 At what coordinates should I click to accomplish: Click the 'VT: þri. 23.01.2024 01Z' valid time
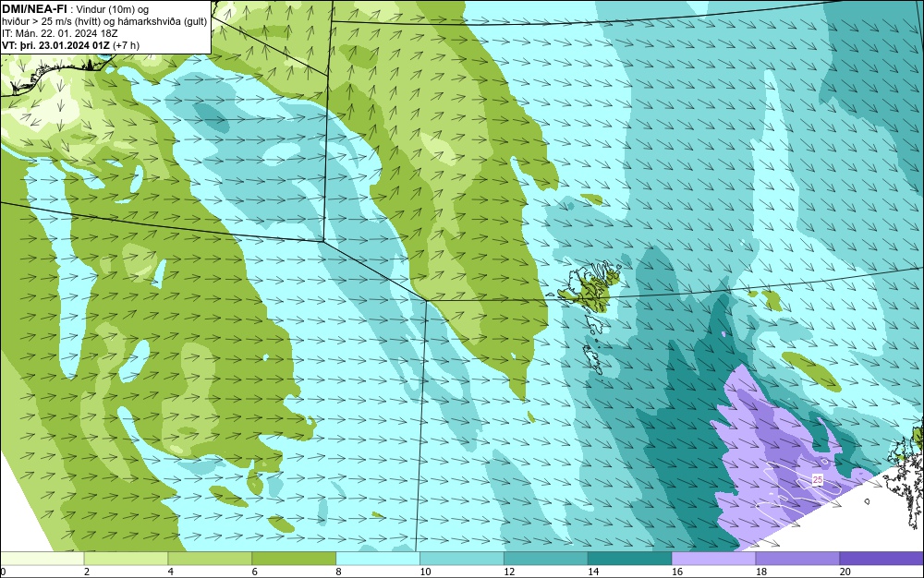(x=56, y=45)
